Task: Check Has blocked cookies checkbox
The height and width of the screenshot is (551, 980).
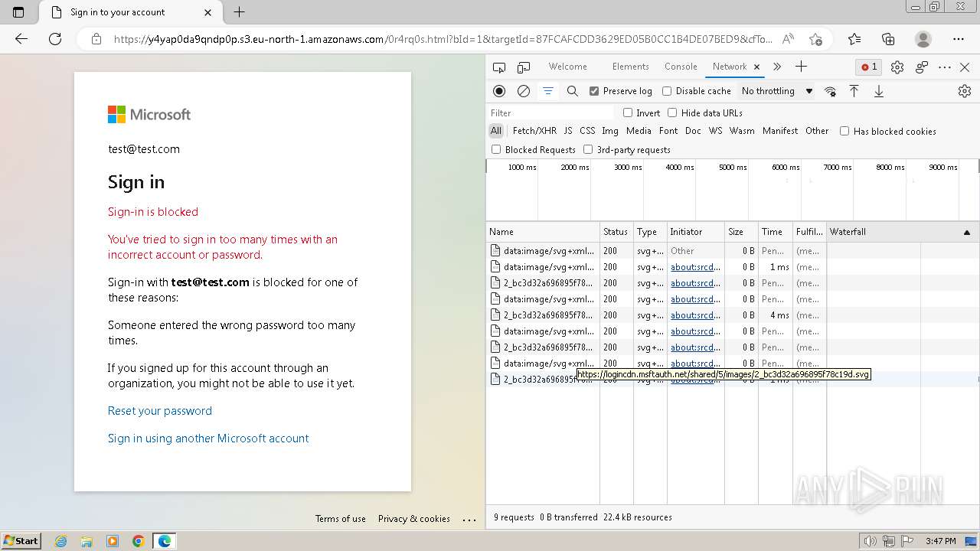Action: [844, 131]
